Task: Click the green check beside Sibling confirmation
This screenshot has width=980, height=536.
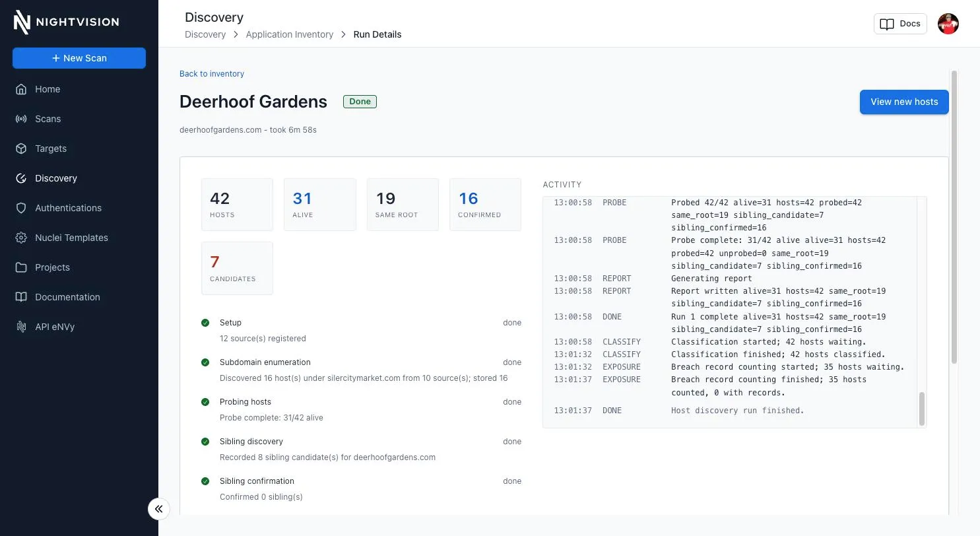Action: pos(205,481)
